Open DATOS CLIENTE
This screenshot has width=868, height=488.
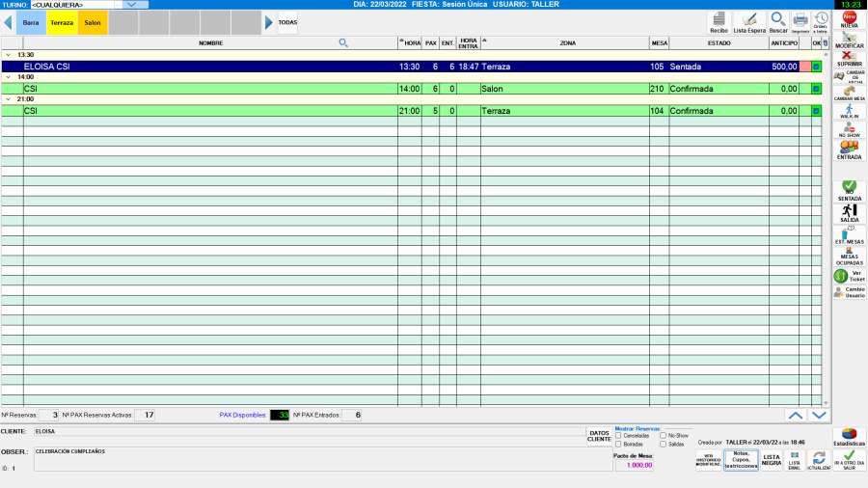point(599,436)
